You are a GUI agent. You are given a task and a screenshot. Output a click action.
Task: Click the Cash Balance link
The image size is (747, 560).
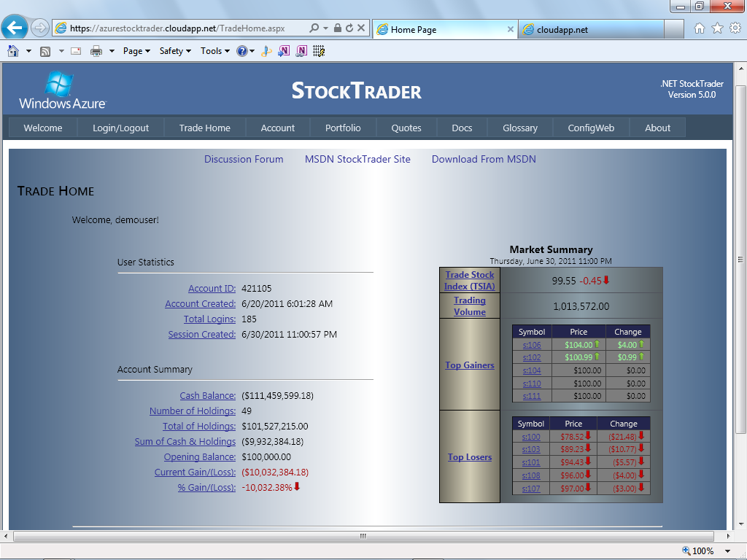coord(208,396)
